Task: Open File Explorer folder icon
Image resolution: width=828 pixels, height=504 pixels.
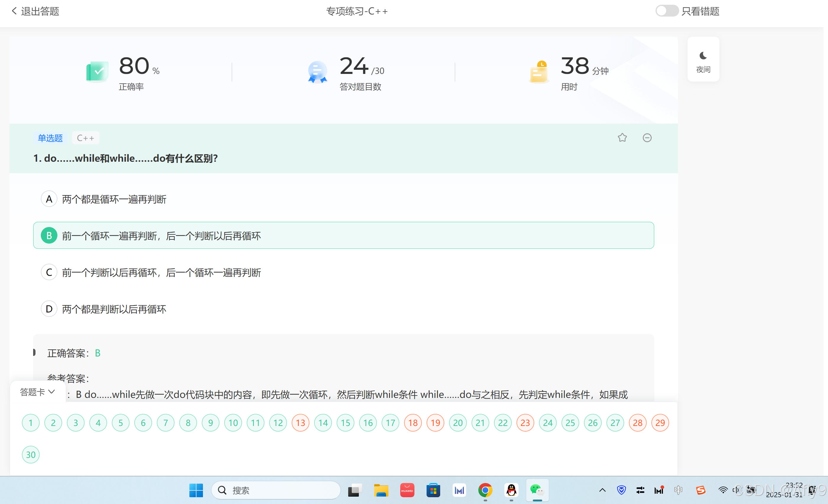Action: (381, 490)
